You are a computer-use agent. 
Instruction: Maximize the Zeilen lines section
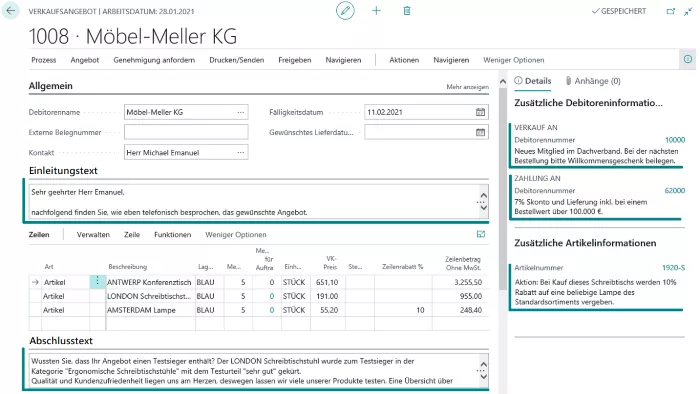coord(481,234)
